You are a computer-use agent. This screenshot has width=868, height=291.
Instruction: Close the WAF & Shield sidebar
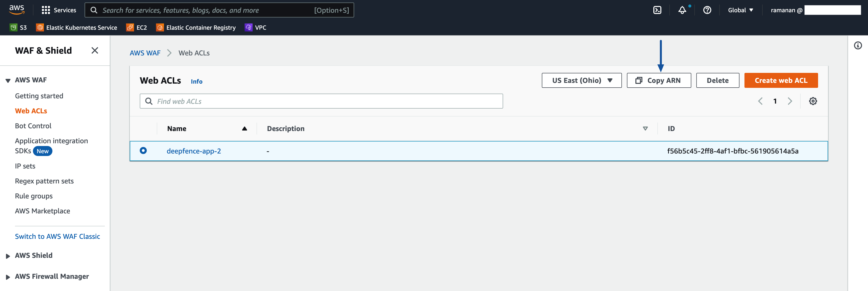[95, 50]
